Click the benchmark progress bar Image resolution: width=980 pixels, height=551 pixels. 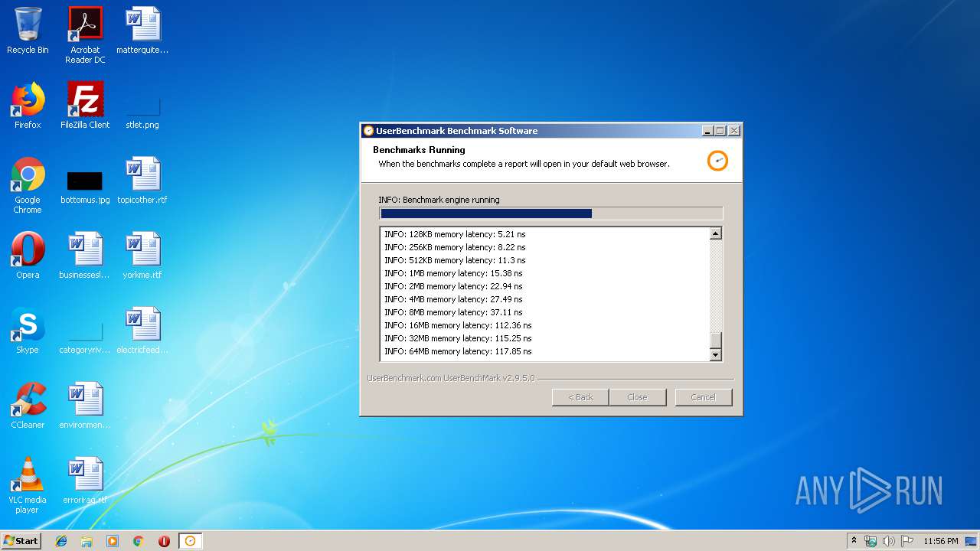[x=551, y=214]
